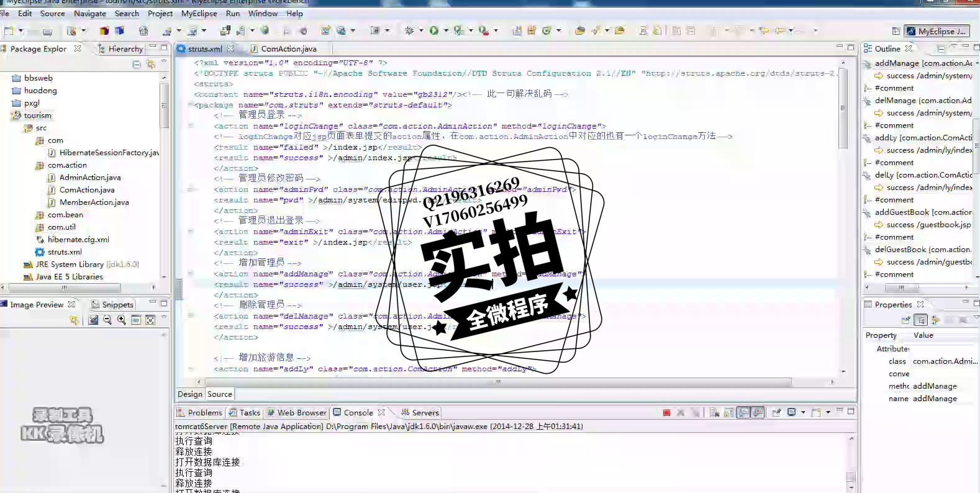Toggle Scroll Lock in the Console
980x493 pixels.
[728, 412]
